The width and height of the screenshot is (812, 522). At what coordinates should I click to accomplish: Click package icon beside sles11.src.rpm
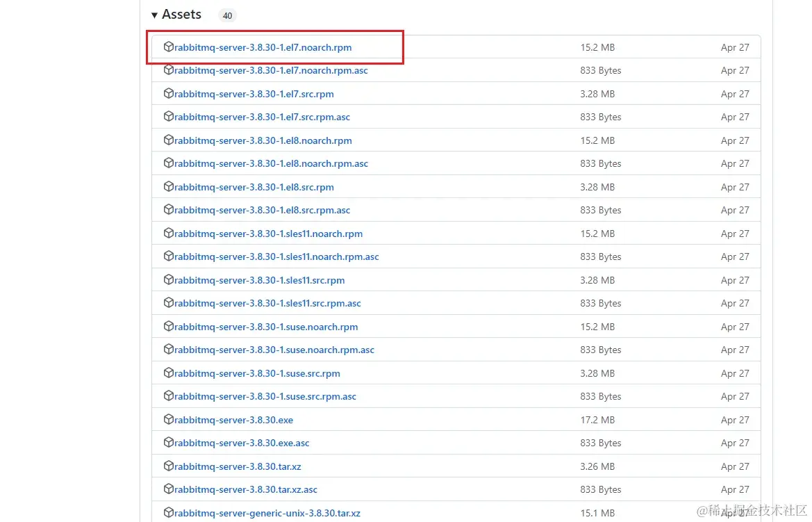click(168, 279)
